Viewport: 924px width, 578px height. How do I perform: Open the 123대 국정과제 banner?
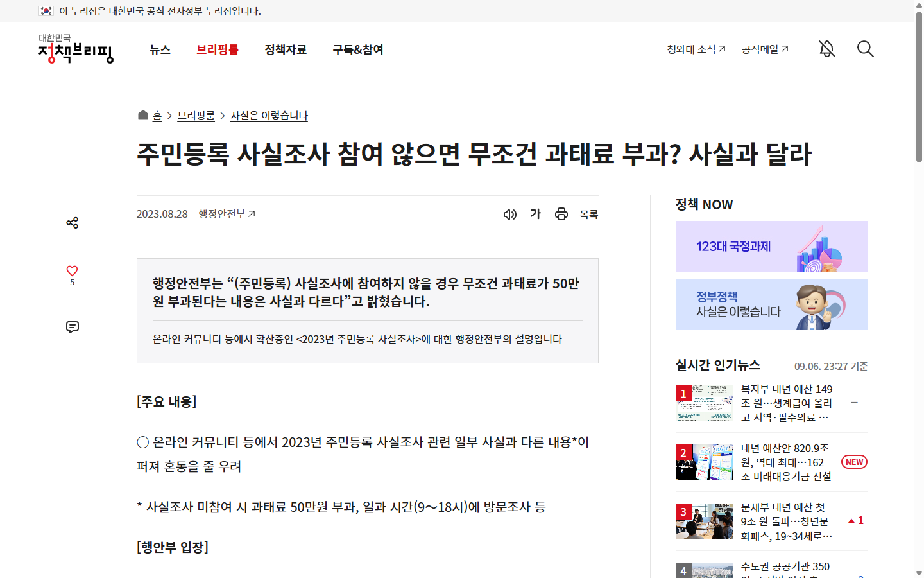point(772,247)
